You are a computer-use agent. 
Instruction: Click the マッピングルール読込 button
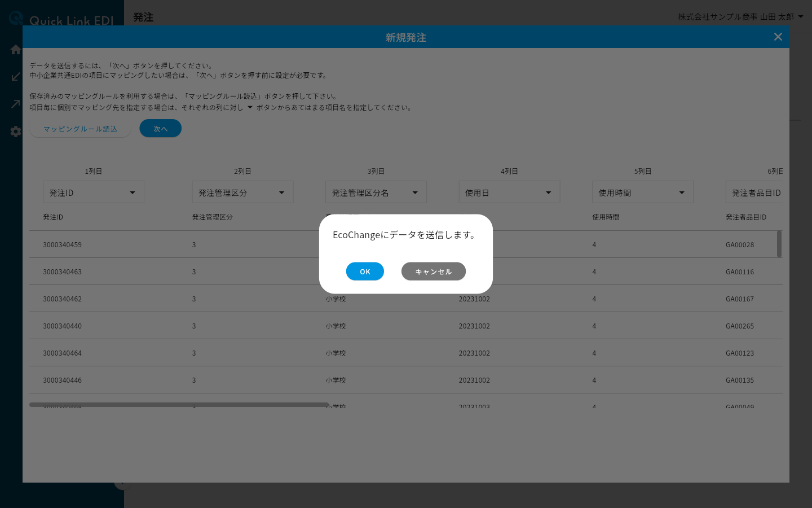tap(80, 129)
